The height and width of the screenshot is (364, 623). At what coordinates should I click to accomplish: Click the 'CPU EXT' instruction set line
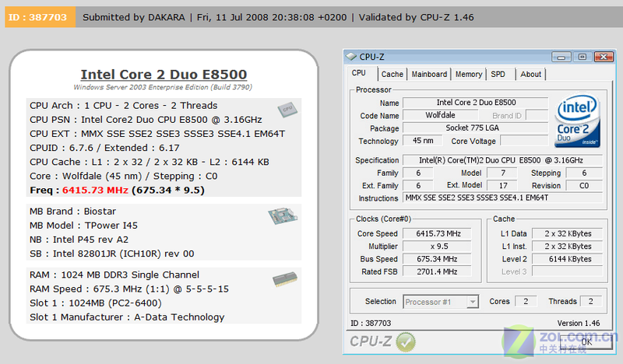point(157,134)
